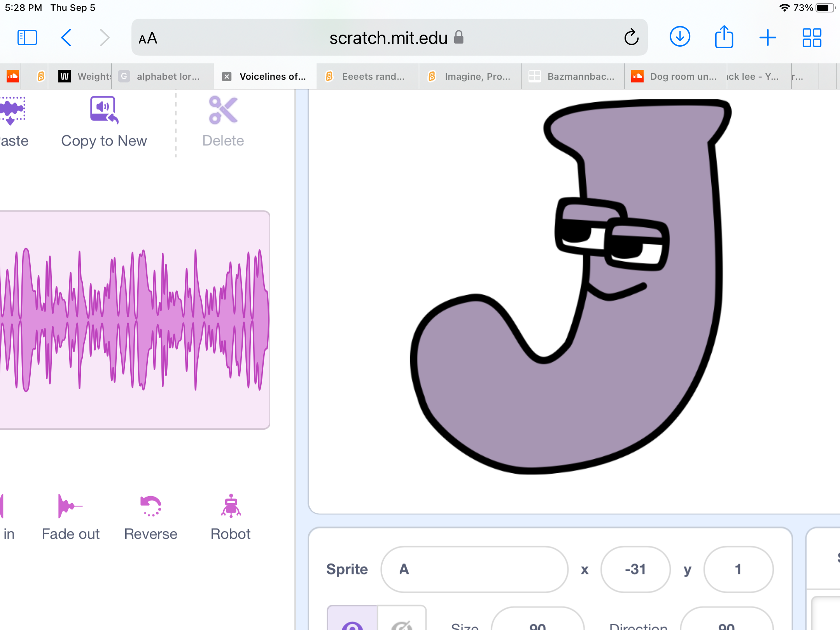Hide sprite with crossed-eye toggle
The height and width of the screenshot is (630, 840).
pos(402,618)
